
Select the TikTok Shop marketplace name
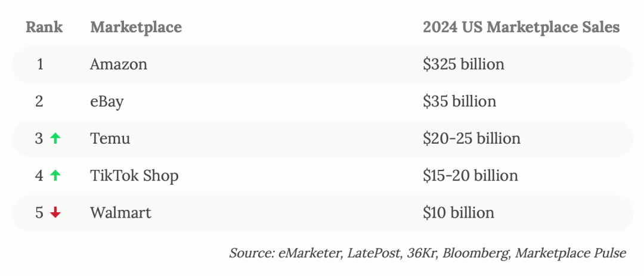(x=134, y=176)
